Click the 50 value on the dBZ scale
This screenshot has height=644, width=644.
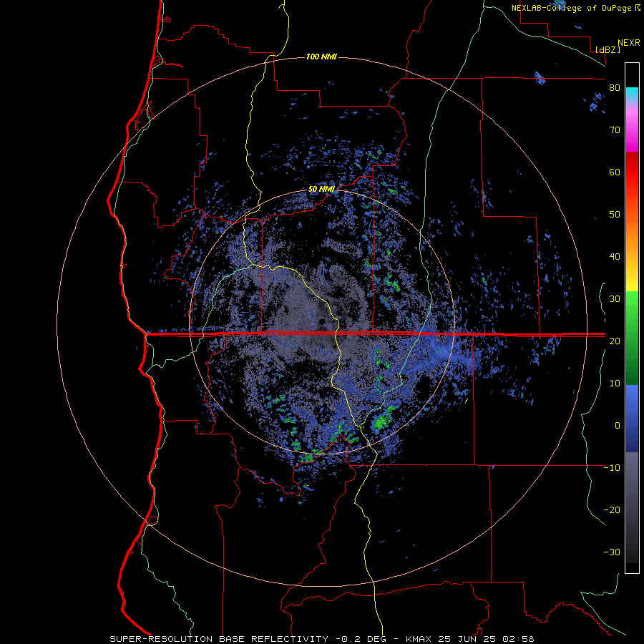615,215
